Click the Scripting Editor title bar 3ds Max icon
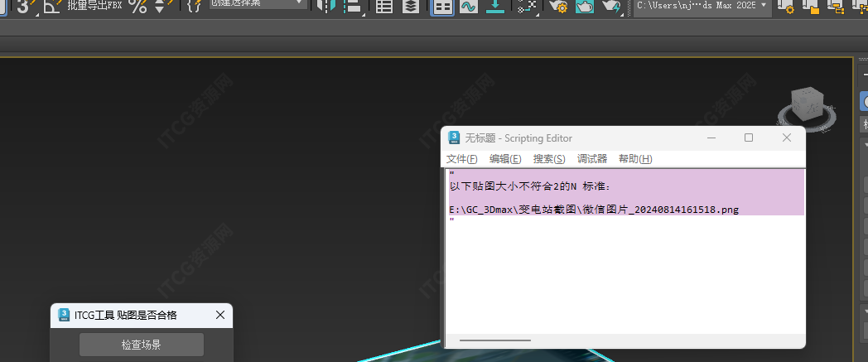The width and height of the screenshot is (868, 362). tap(454, 138)
